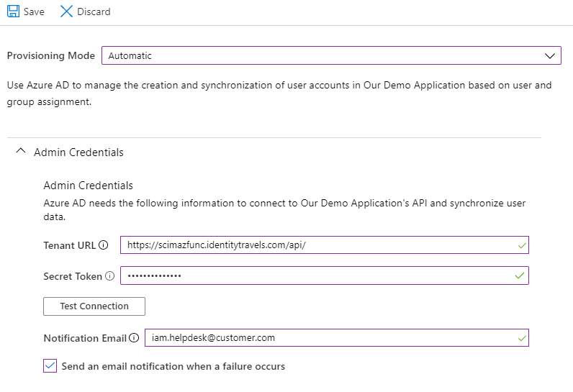Click into the Secret Token password field

coord(317,276)
